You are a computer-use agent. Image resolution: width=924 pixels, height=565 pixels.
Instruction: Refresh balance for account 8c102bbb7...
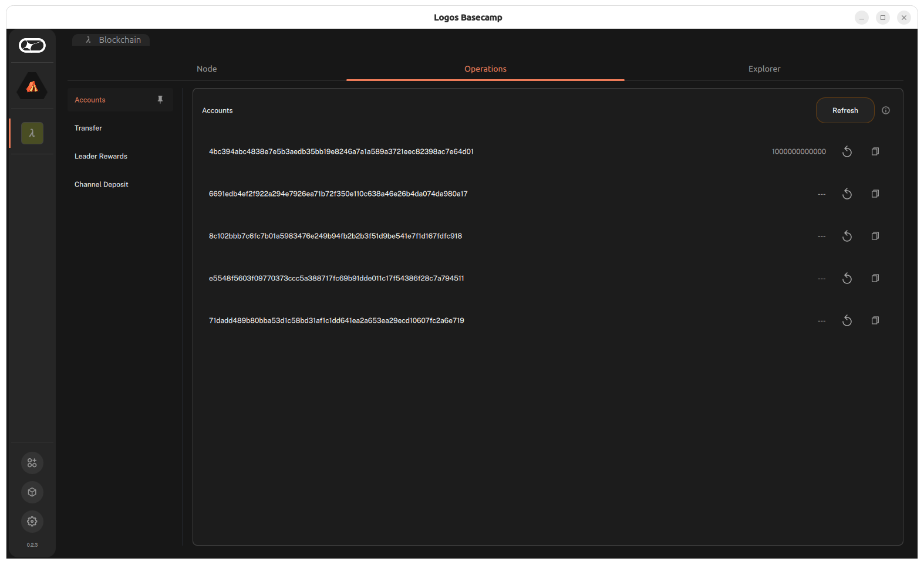tap(847, 236)
